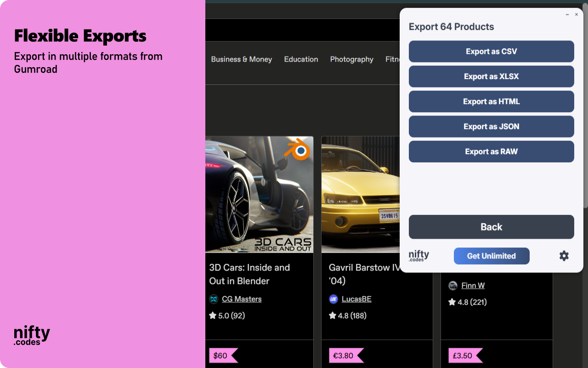Click the Get Unlimited button

491,256
